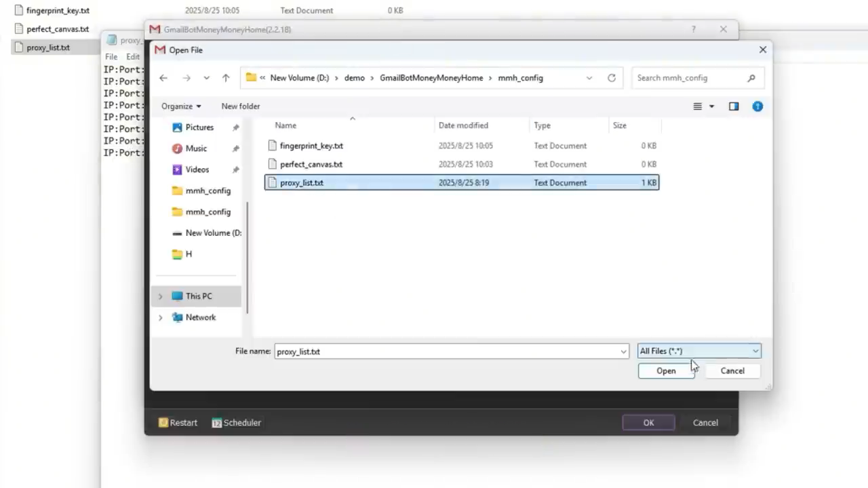Select fingerprint_key.txt in the dialog
Viewport: 868px width, 488px height.
pyautogui.click(x=461, y=146)
